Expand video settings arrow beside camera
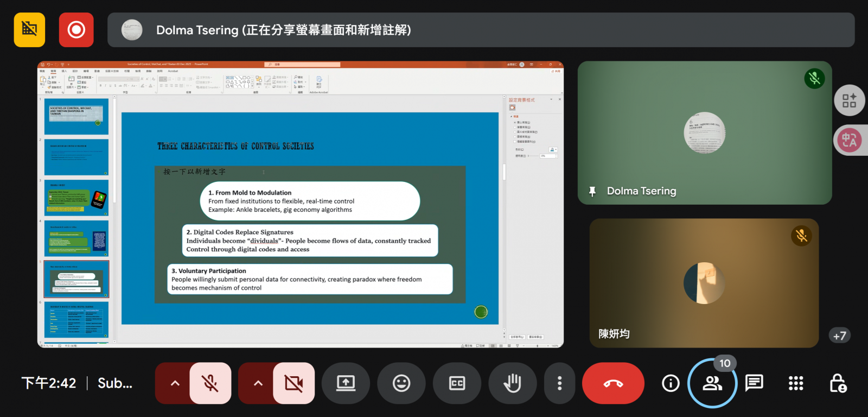Image resolution: width=868 pixels, height=417 pixels. [258, 383]
